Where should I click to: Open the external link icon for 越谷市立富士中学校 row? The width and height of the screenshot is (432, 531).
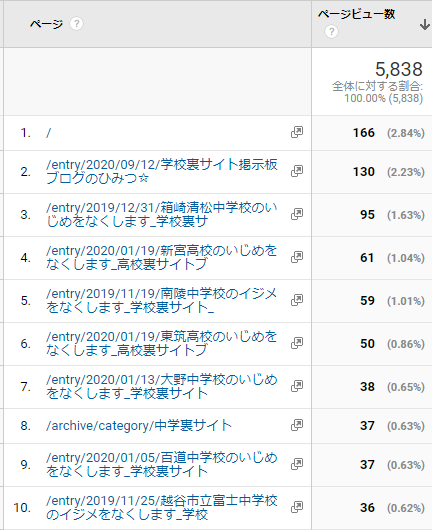297,507
